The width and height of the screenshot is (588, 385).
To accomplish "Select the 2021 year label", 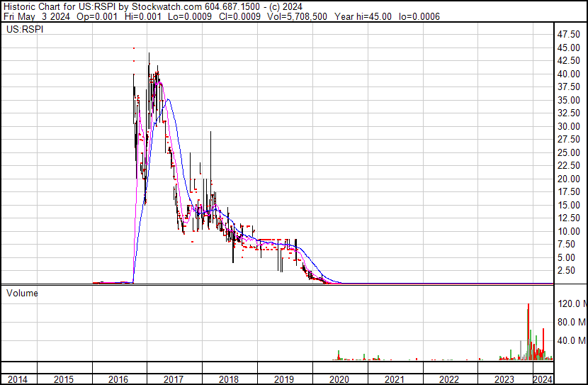I will 395,379.
